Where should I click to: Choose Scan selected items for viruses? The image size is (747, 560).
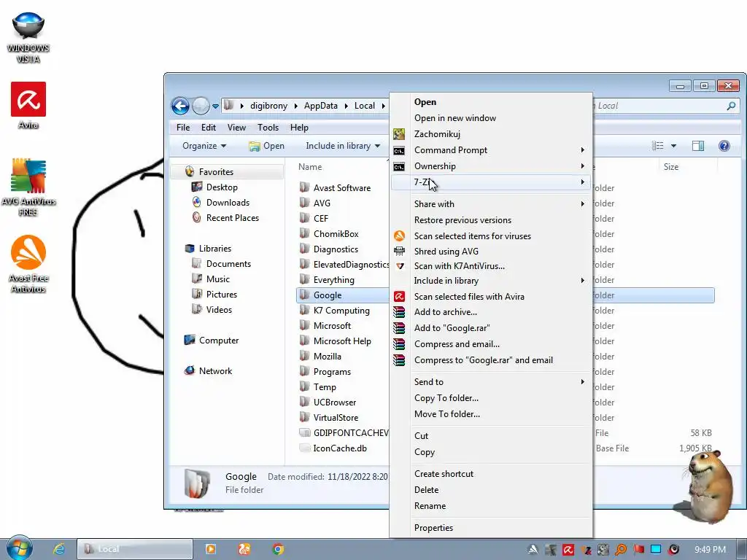[491, 236]
